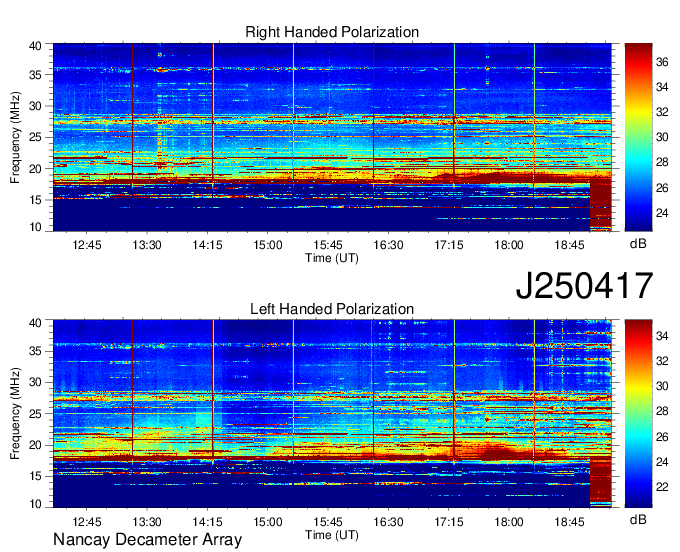Screen dimensions: 680x552
Task: Click the 18:45 time tick under Left Handed plot
Action: pos(569,522)
